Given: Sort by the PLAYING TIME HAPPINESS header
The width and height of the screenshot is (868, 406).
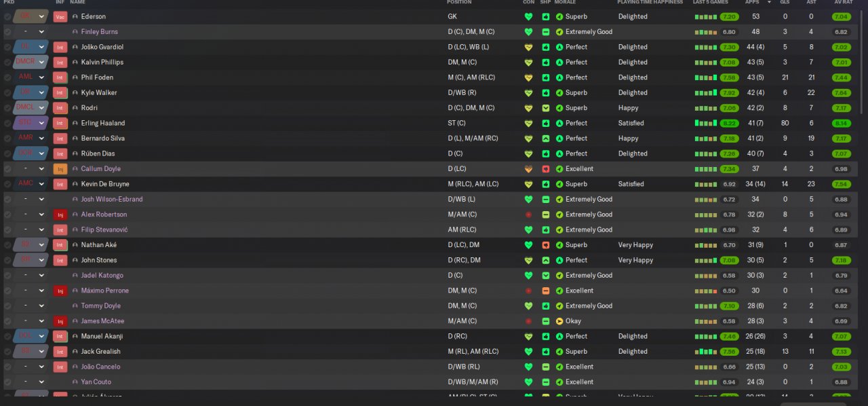Looking at the screenshot, I should [650, 3].
